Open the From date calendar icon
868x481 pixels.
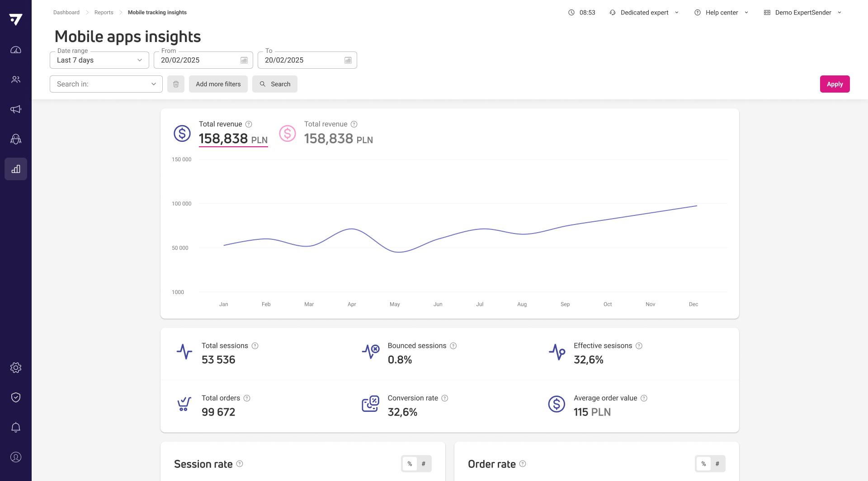click(244, 60)
